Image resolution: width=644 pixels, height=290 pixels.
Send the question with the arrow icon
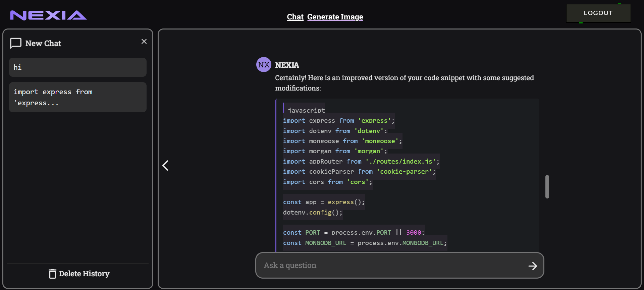tap(532, 266)
